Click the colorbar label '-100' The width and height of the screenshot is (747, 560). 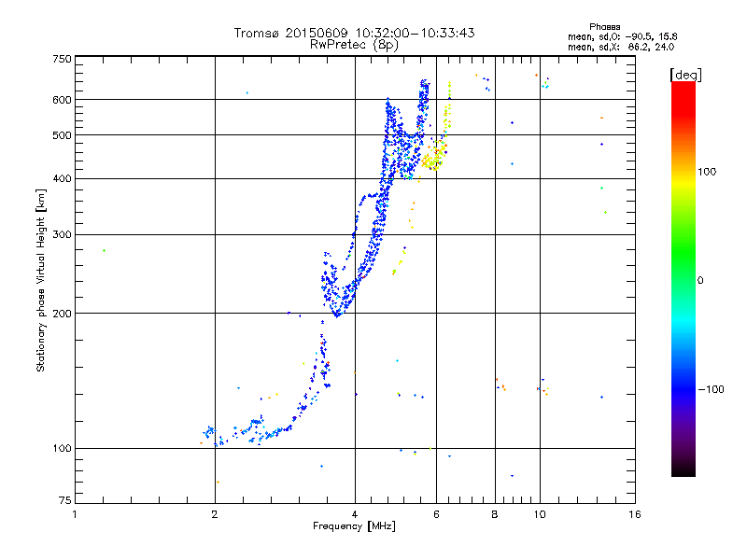(x=712, y=389)
